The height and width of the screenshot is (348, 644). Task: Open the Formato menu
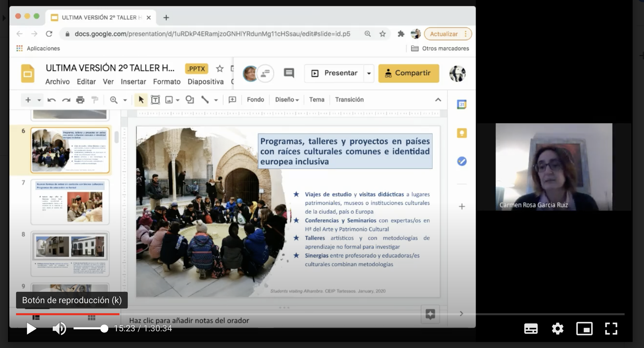pyautogui.click(x=167, y=82)
